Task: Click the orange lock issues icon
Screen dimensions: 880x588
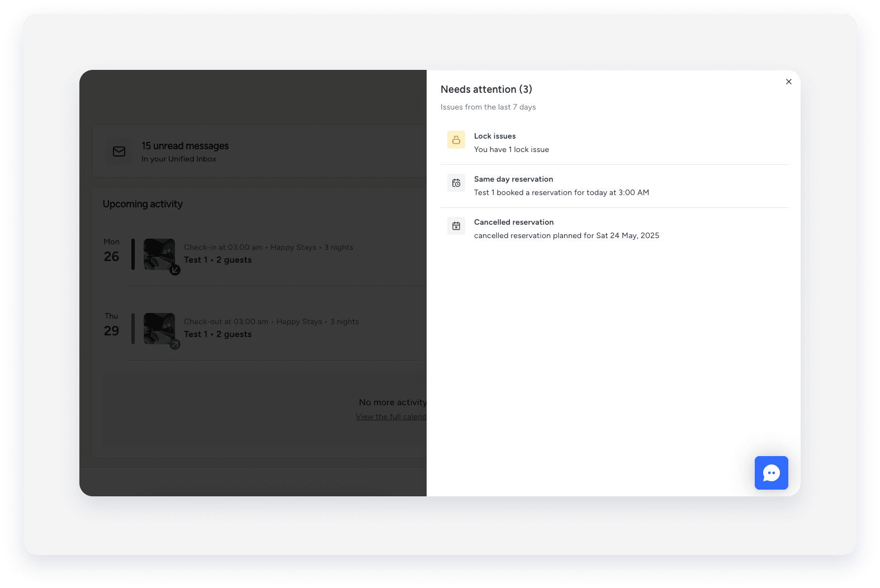Action: coord(456,140)
